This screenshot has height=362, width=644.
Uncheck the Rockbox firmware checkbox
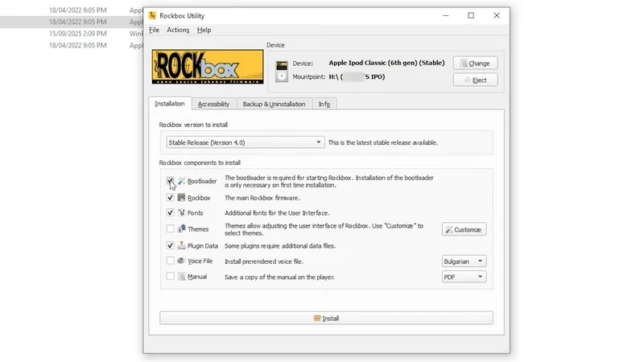tap(170, 198)
